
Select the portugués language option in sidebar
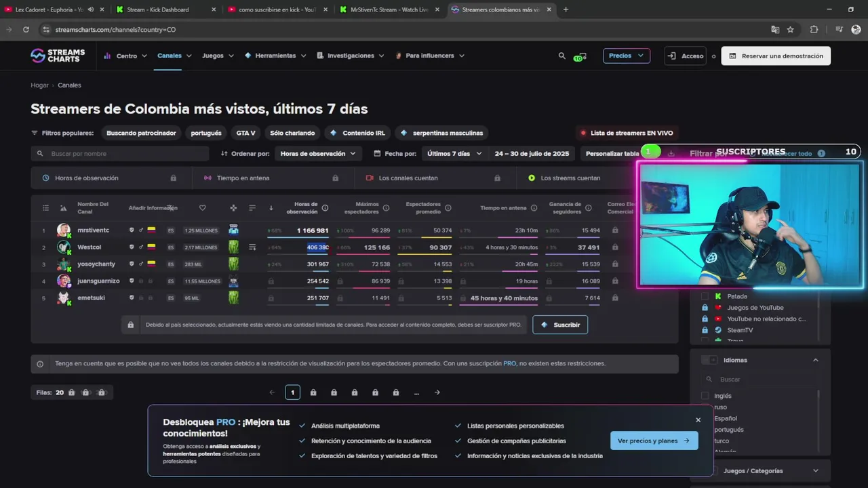tap(729, 430)
